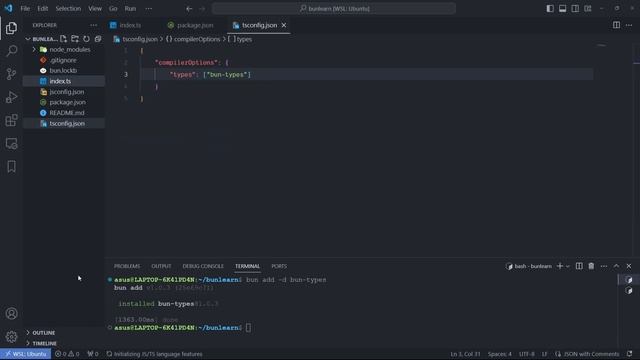
Task: Open the Run menu
Action: tap(130, 9)
